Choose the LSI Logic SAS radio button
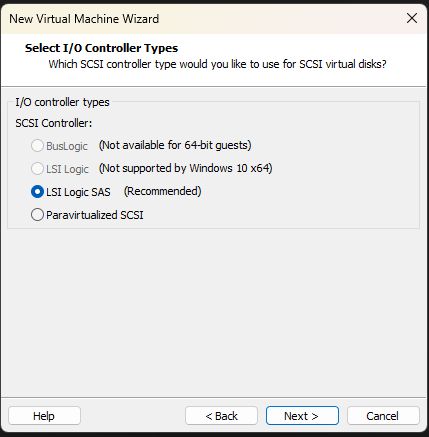429x437 pixels. (x=37, y=192)
